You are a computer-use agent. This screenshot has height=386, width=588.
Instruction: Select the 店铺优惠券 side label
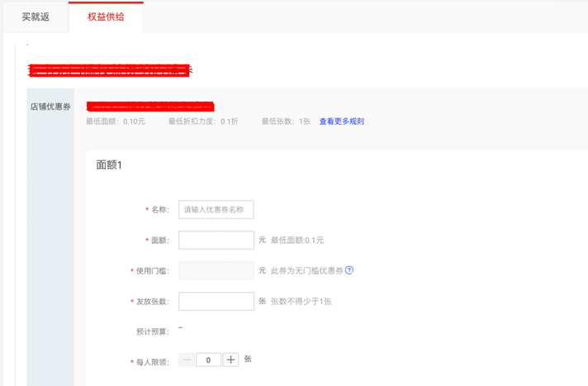(x=50, y=107)
